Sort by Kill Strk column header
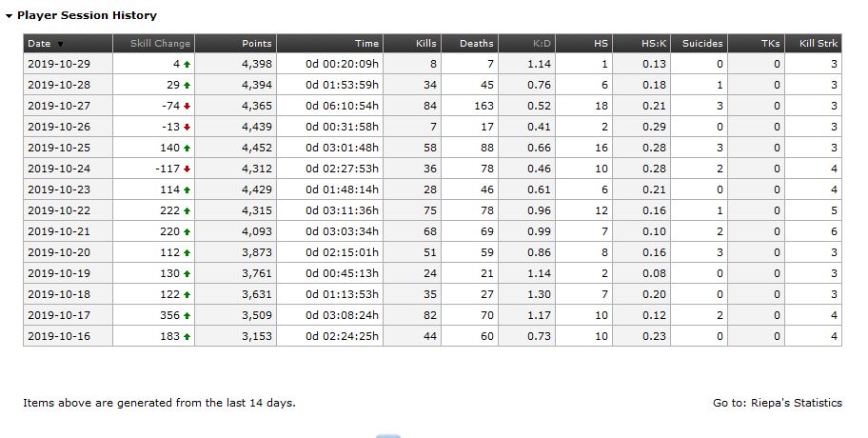The image size is (868, 438). click(819, 43)
